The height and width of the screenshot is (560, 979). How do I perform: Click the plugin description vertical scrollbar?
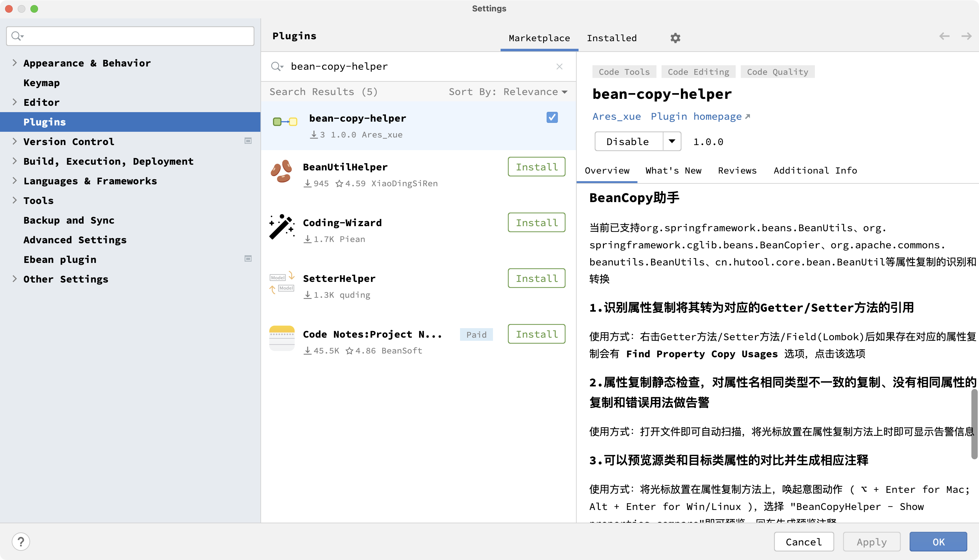(x=974, y=424)
